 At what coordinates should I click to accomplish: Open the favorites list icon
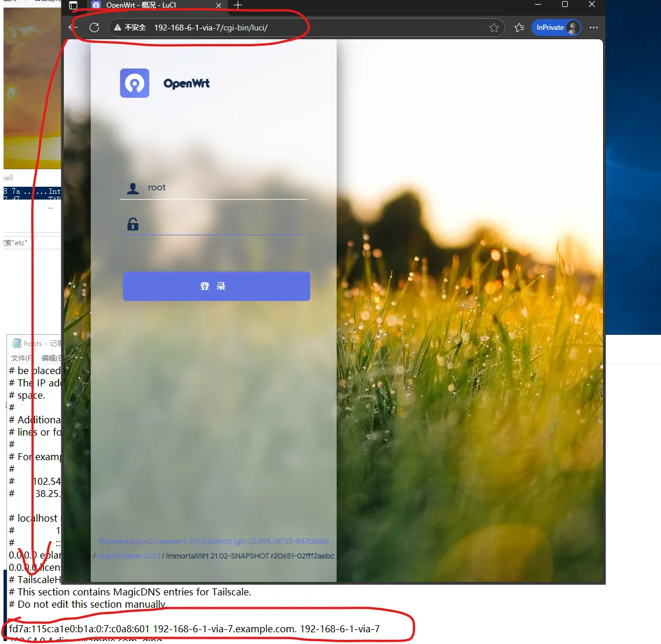coord(519,28)
